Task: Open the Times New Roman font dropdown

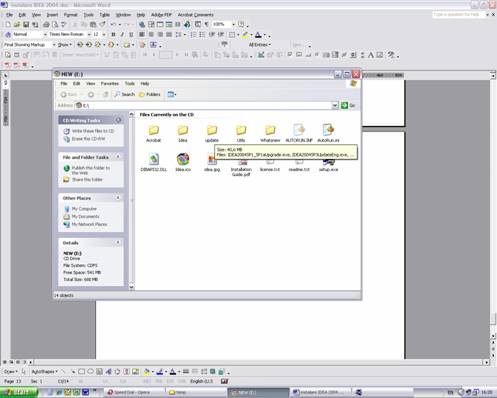Action: pos(89,34)
